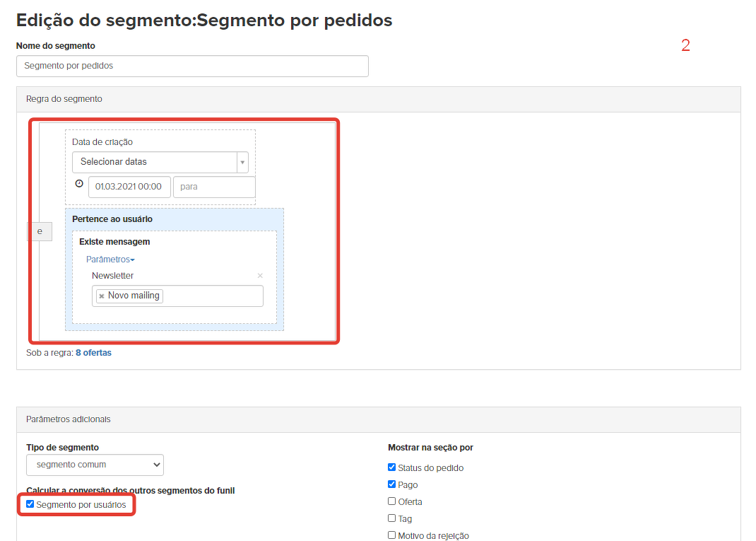Viewport: 756px width, 541px height.
Task: Click the 'para' end date field
Action: [213, 187]
